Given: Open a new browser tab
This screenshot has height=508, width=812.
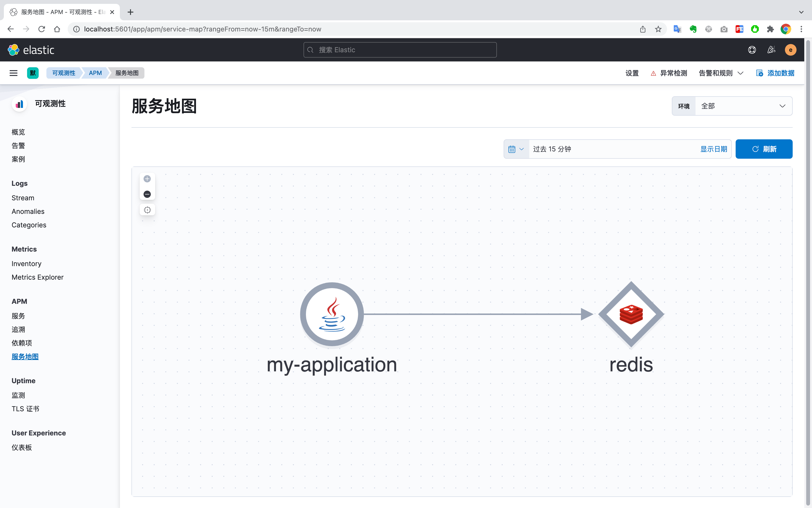Looking at the screenshot, I should pyautogui.click(x=130, y=12).
